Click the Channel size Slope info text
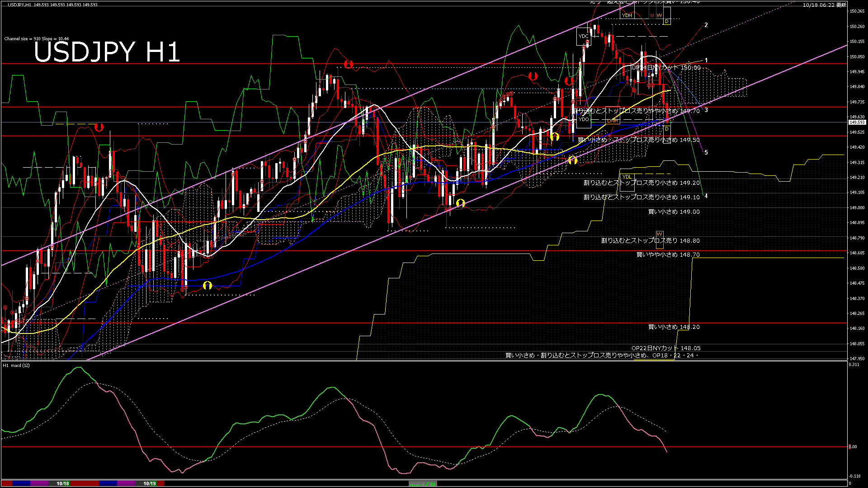 coord(37,39)
